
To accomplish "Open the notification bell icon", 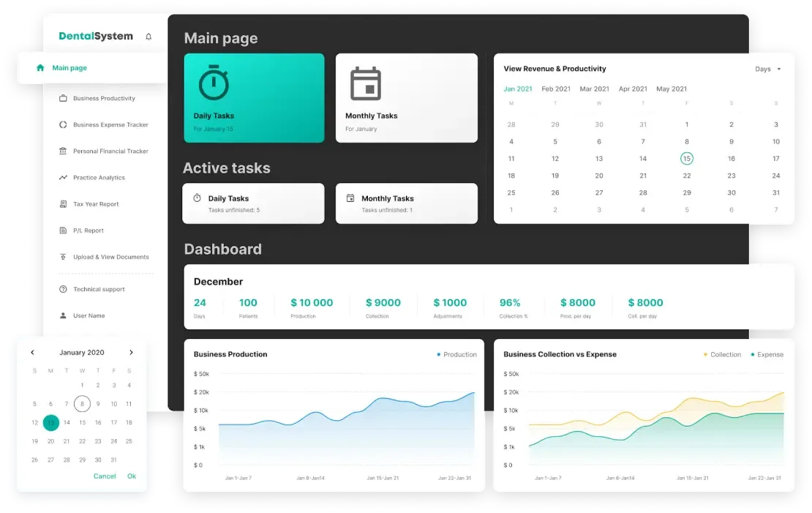I will pos(149,37).
